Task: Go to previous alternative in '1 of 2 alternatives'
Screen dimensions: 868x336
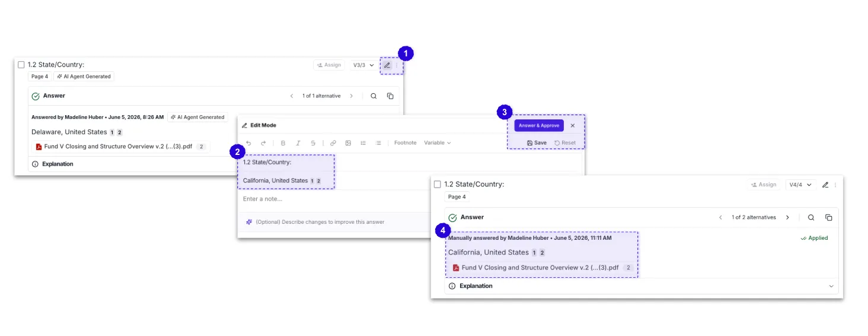Action: click(x=720, y=217)
